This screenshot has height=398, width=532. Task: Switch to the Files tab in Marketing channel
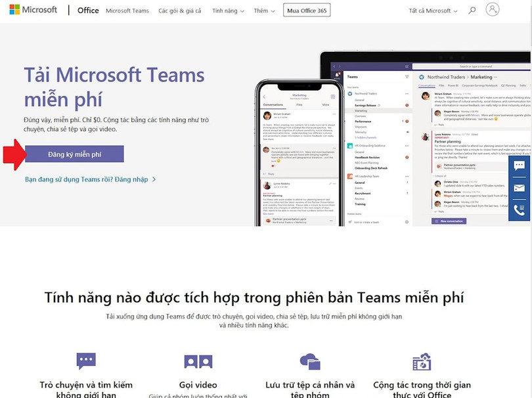441,84
